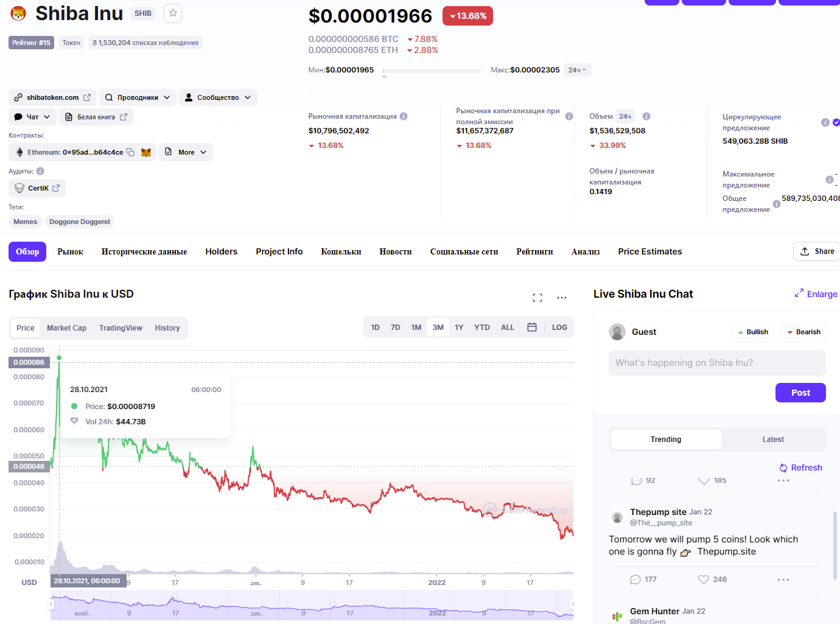Open Белая книга whitepaper link

pyautogui.click(x=96, y=117)
